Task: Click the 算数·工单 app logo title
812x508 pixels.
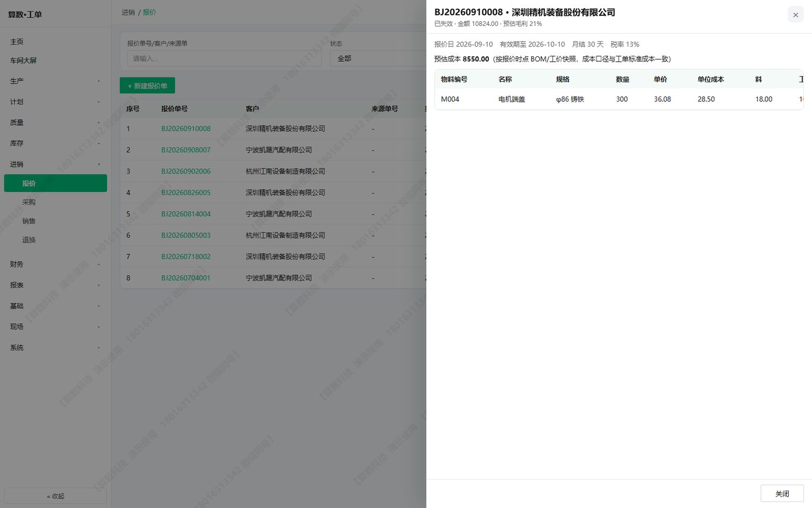Action: pyautogui.click(x=25, y=15)
